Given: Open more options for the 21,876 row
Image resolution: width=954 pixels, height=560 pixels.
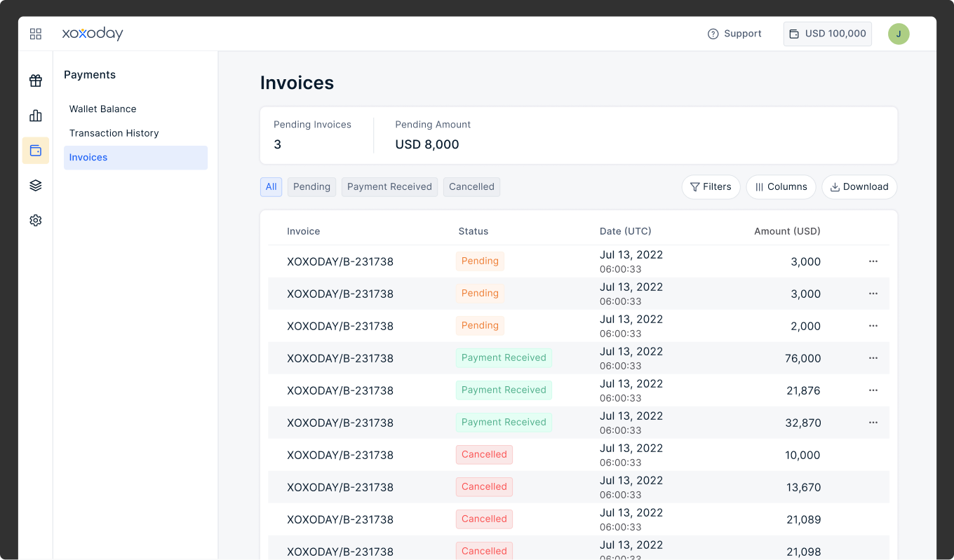Looking at the screenshot, I should tap(873, 390).
